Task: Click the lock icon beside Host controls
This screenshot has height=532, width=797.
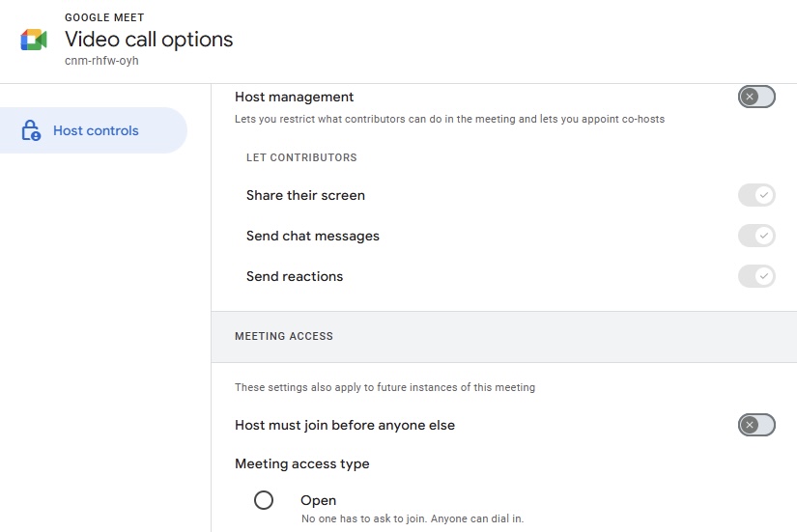Action: coord(31,130)
